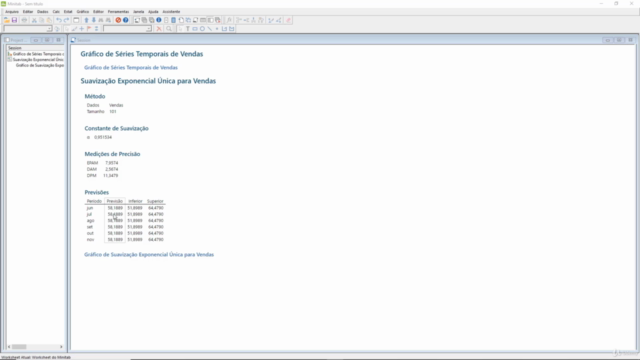Click the Copy icon in toolbar
640x360 pixels.
click(42, 20)
